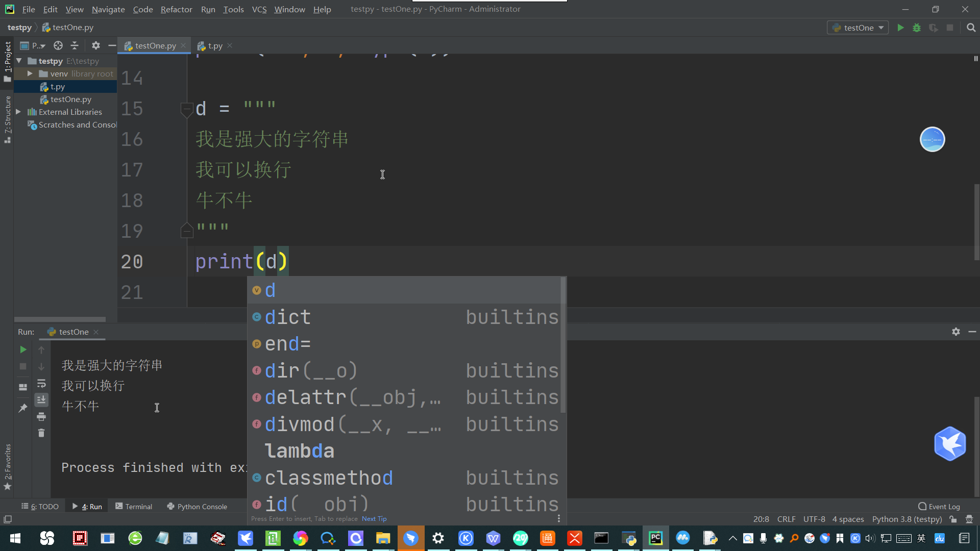Click the Debug bug icon
The height and width of the screenshot is (551, 980).
coord(917,28)
